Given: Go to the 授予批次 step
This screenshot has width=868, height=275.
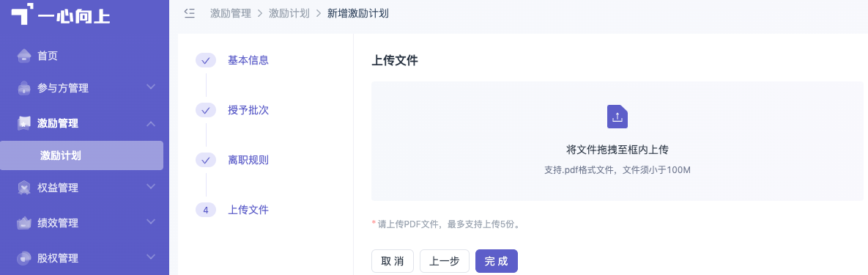Looking at the screenshot, I should click(x=248, y=110).
